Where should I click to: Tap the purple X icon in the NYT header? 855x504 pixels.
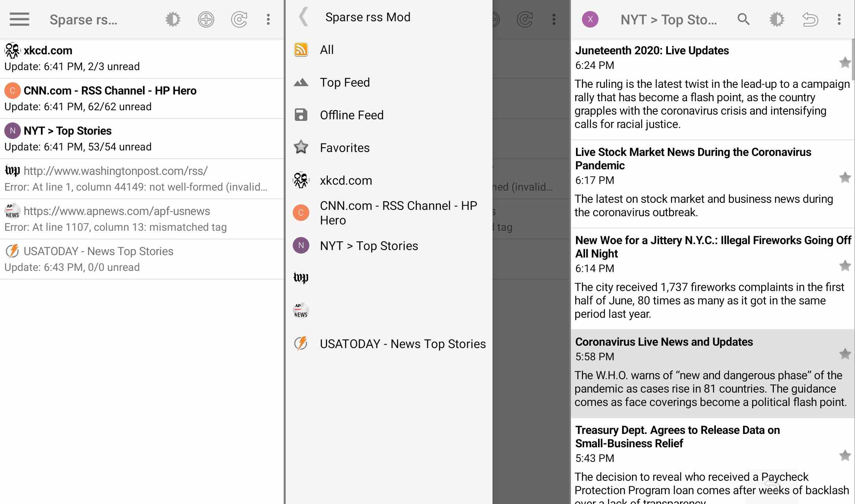pyautogui.click(x=590, y=19)
